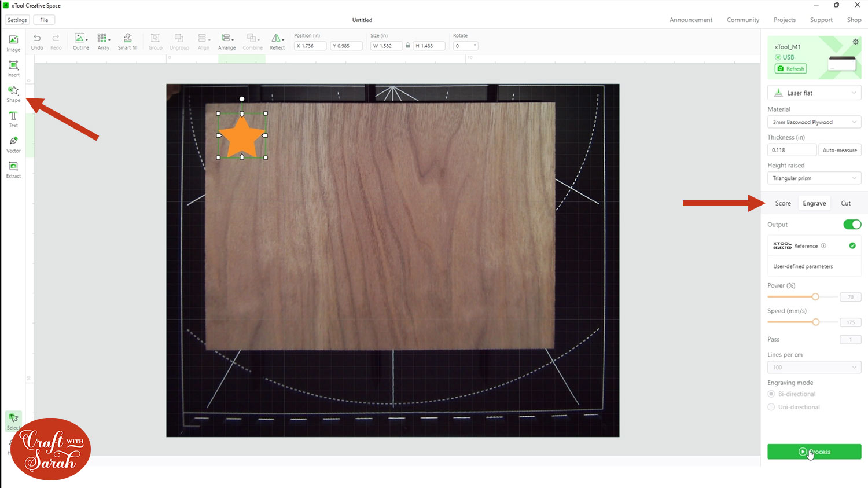The image size is (868, 488).
Task: Adjust the Speed (mm/s) slider handle
Action: [x=816, y=322]
